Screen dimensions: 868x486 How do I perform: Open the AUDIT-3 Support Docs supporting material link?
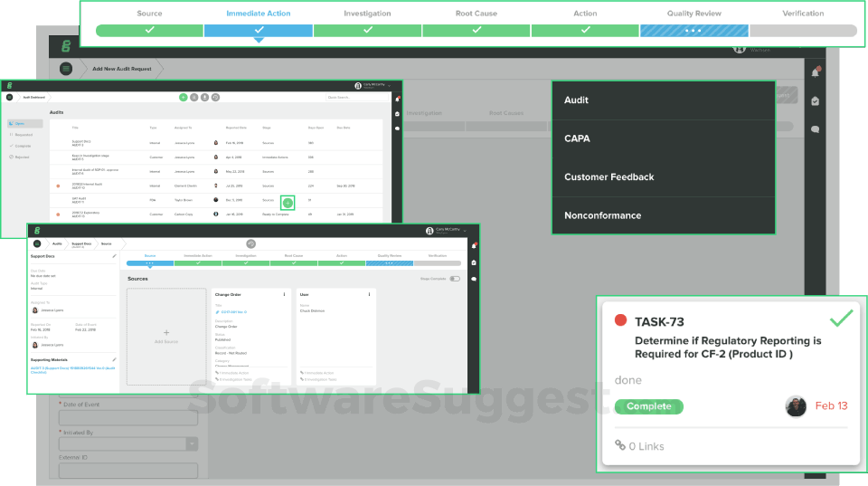[72, 370]
